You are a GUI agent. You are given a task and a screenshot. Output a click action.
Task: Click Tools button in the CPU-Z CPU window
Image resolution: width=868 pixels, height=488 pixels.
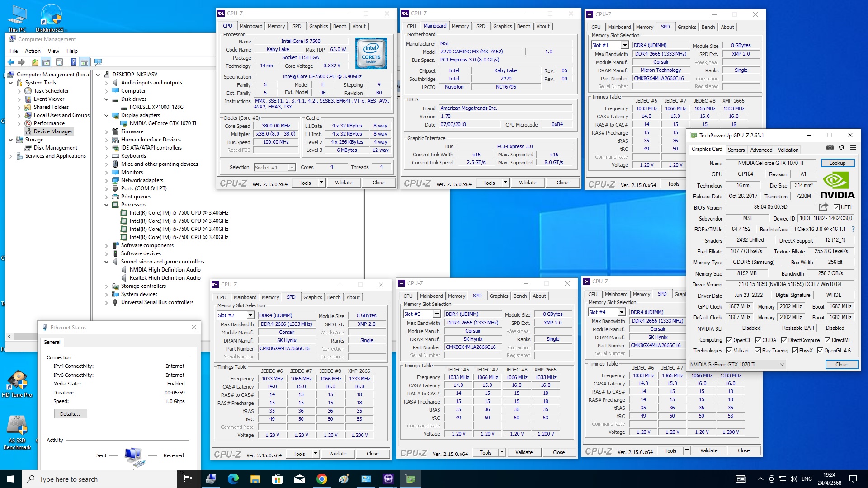point(305,183)
